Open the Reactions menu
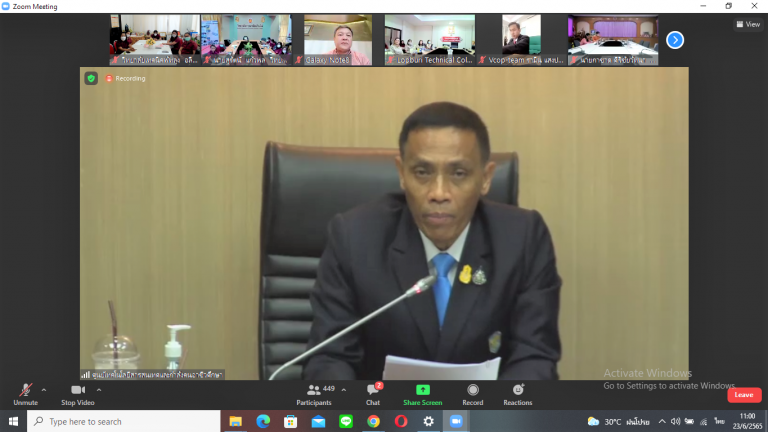This screenshot has width=768, height=432. [517, 392]
